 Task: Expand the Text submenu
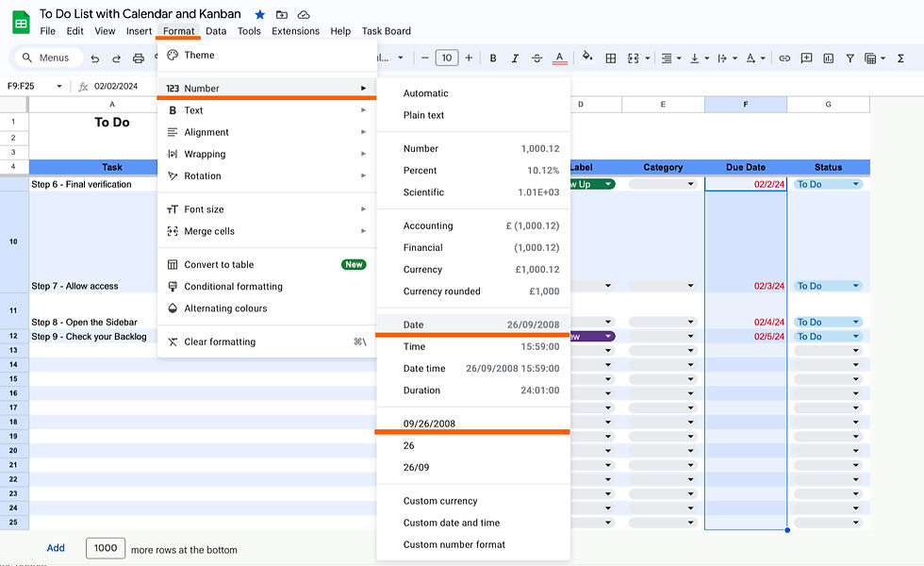267,110
